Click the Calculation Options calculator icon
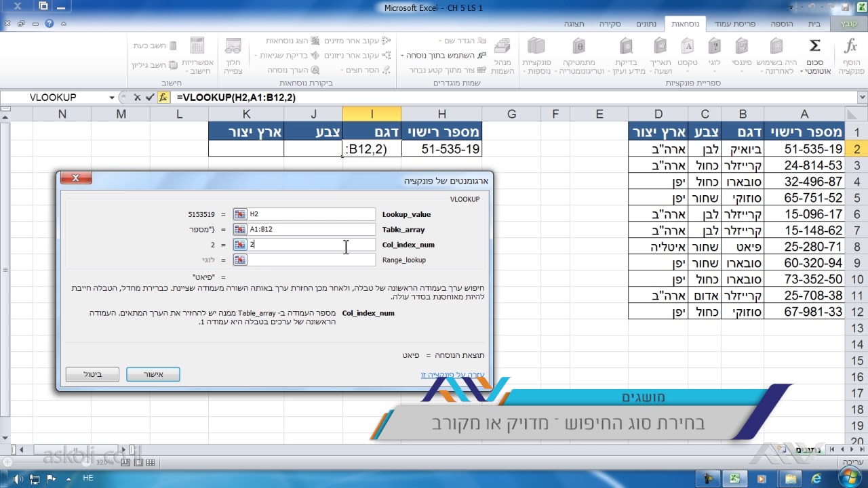 click(197, 46)
